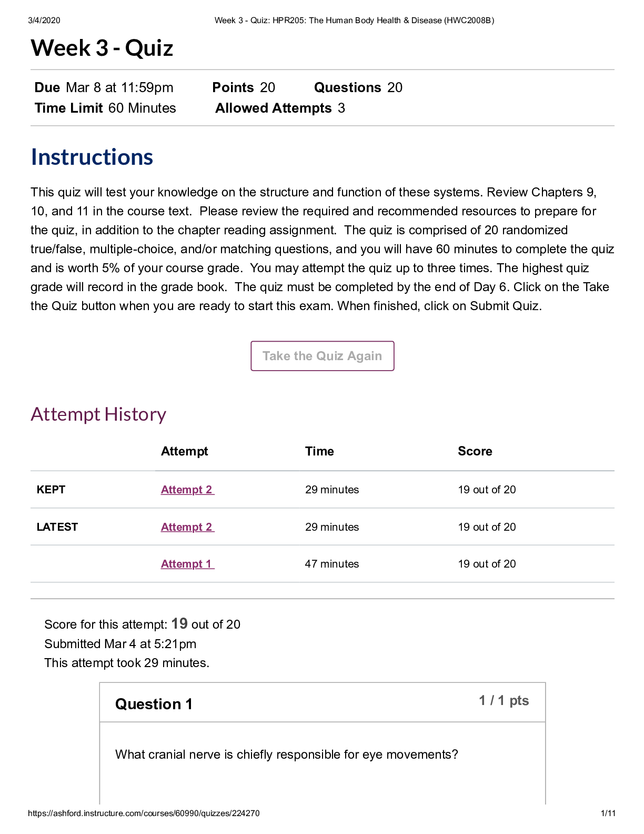Select the Week 3 - Quiz page title
The image size is (644, 834).
tap(102, 48)
